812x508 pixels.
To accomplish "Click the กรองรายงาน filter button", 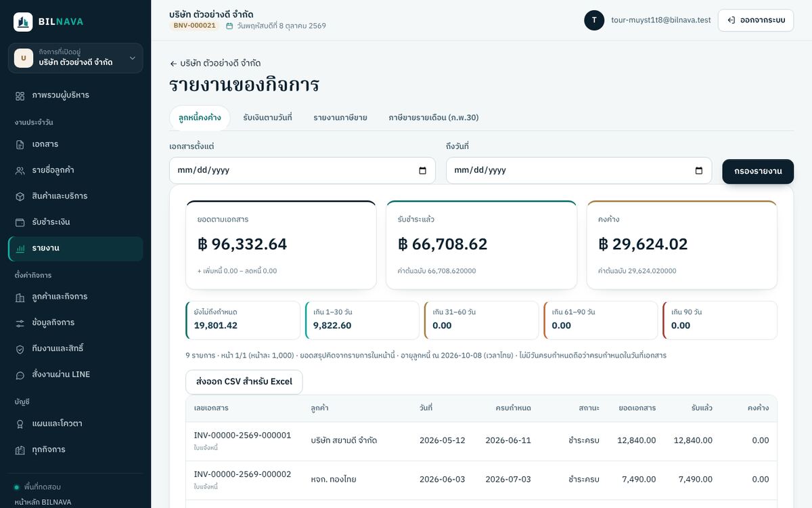I will coord(758,171).
